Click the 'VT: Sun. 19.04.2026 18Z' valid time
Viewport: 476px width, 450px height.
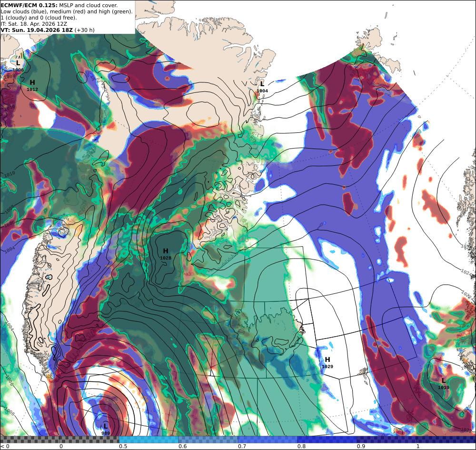pyautogui.click(x=37, y=30)
